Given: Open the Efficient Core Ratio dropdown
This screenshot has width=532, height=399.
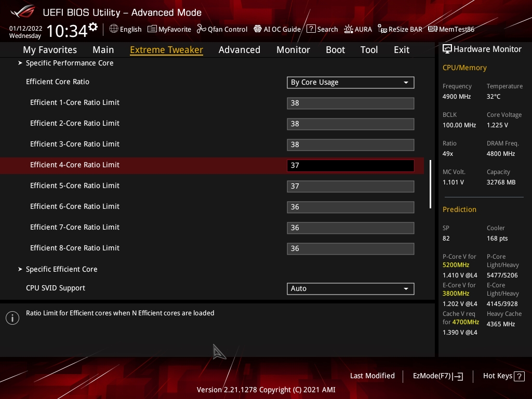Looking at the screenshot, I should point(350,82).
